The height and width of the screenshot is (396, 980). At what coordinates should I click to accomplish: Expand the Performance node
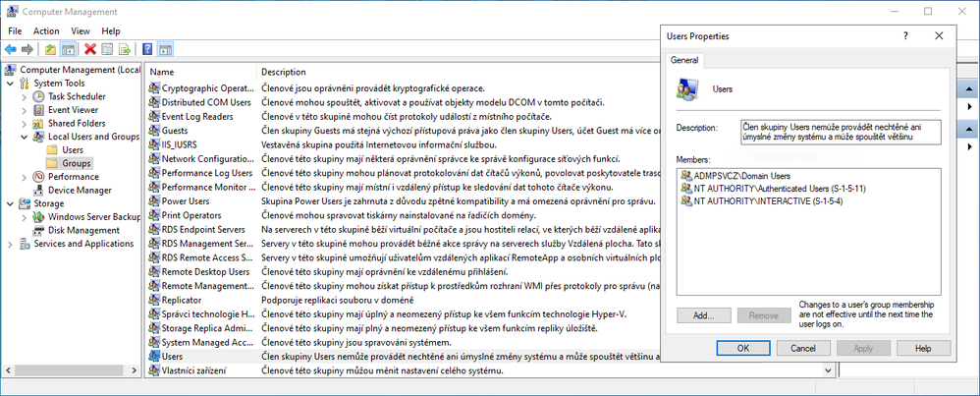tap(24, 177)
